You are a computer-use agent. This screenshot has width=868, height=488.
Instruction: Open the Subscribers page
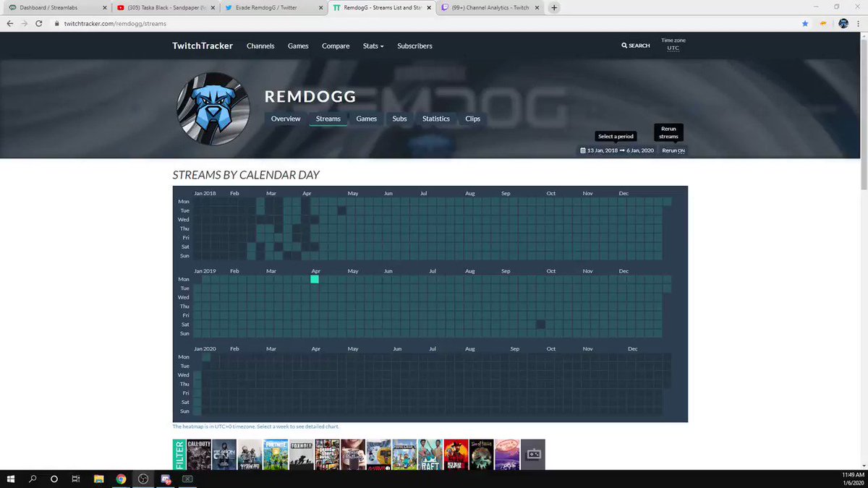pyautogui.click(x=414, y=46)
